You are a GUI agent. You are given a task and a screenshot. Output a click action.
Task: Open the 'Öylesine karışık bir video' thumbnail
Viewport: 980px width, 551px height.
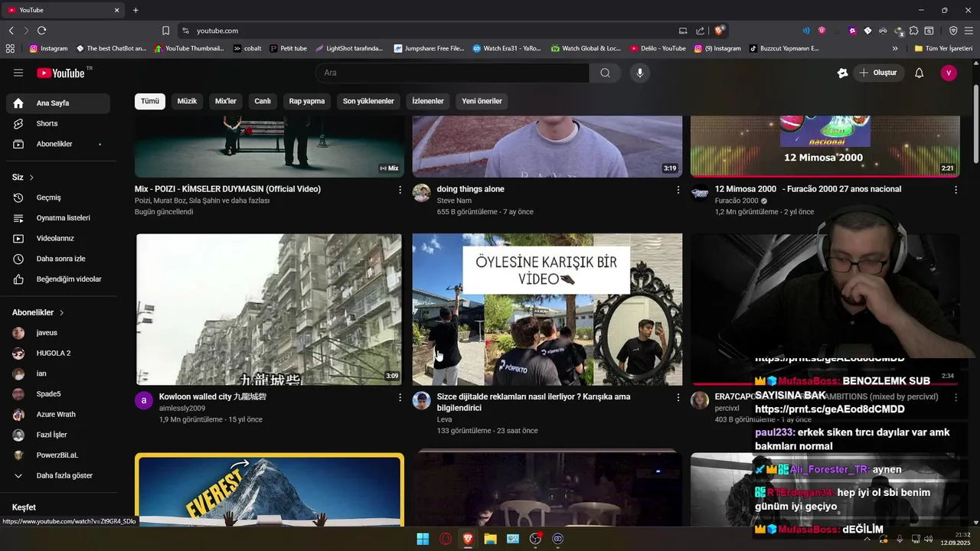click(x=547, y=309)
